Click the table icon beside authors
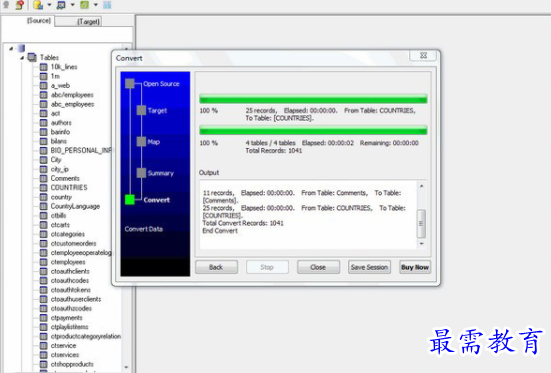Viewport: 551px width, 373px height. point(43,123)
